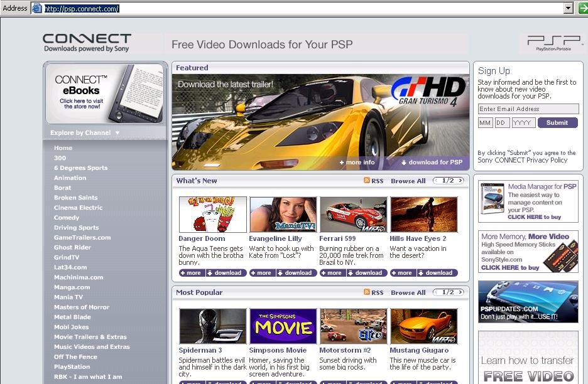Download the Gran Turismo trailer for PSP
The width and height of the screenshot is (588, 384).
click(432, 163)
